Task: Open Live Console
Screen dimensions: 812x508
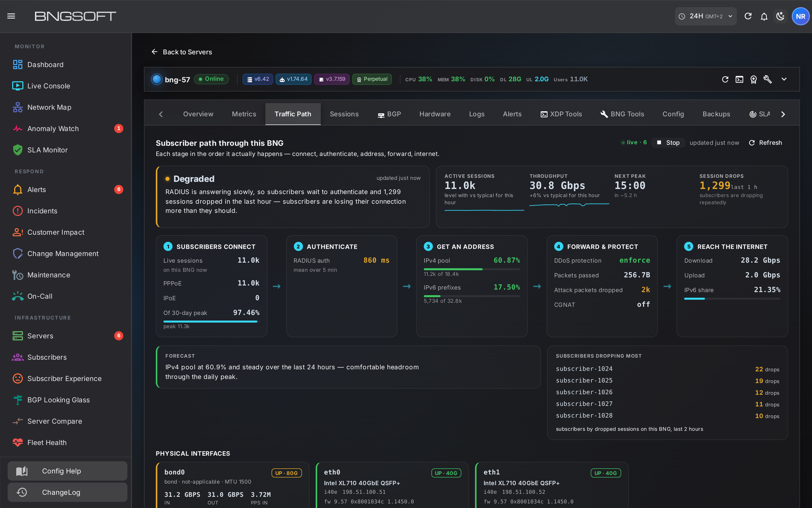Action: [66, 86]
